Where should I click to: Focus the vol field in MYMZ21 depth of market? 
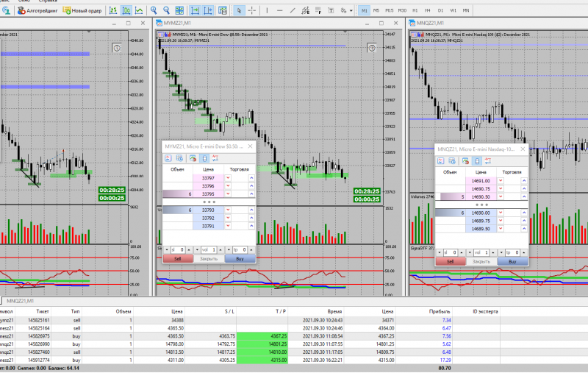coord(209,249)
